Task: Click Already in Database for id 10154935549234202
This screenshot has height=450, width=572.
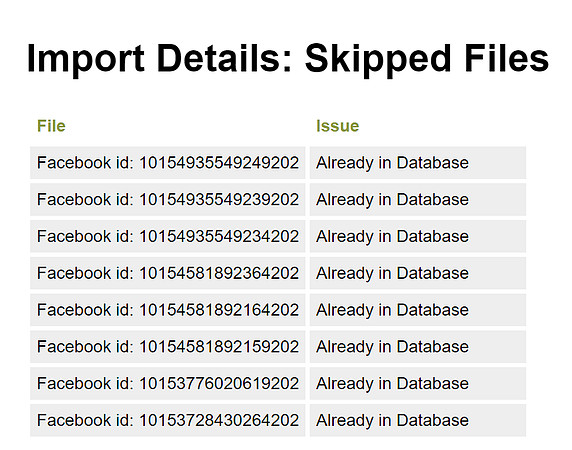Action: 418,236
